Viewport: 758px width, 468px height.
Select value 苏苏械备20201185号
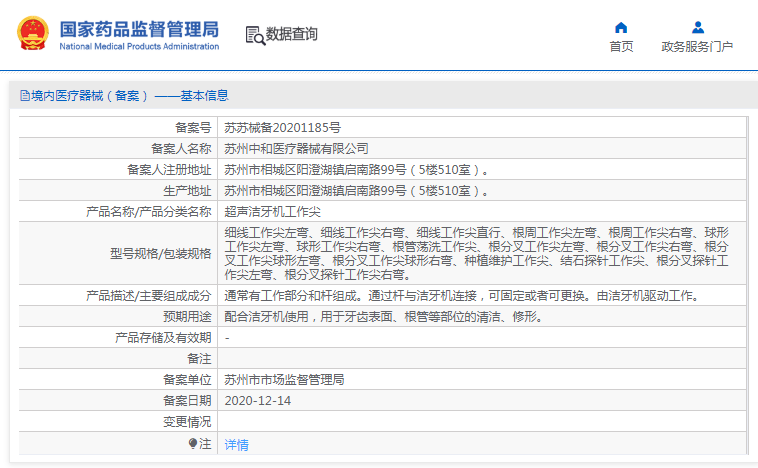point(282,128)
